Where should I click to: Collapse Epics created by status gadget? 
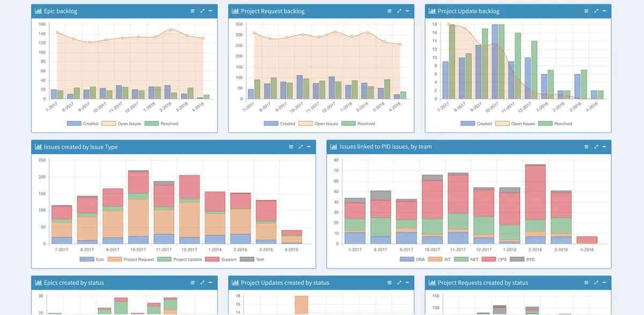click(210, 282)
